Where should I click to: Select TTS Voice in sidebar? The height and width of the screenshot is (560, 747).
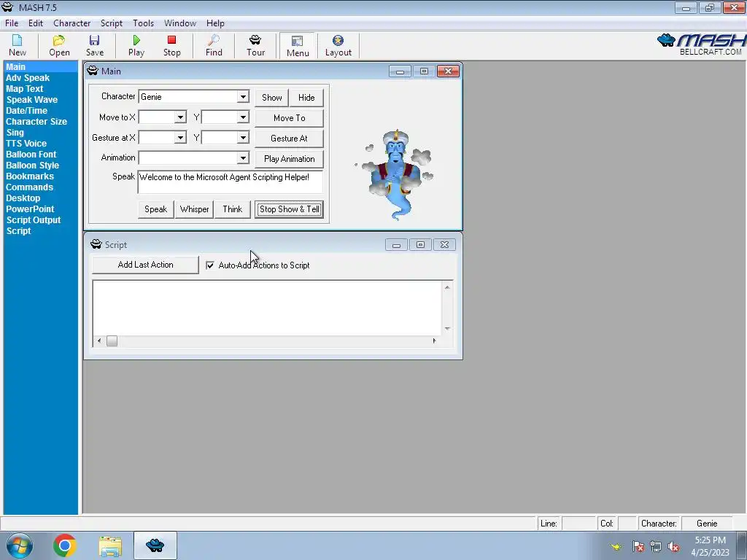point(26,144)
